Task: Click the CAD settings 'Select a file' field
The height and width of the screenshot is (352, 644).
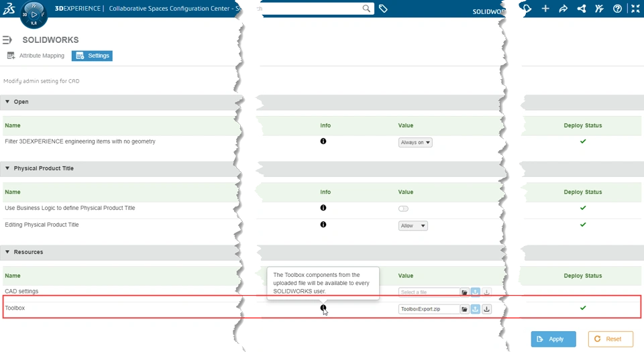Action: point(429,292)
